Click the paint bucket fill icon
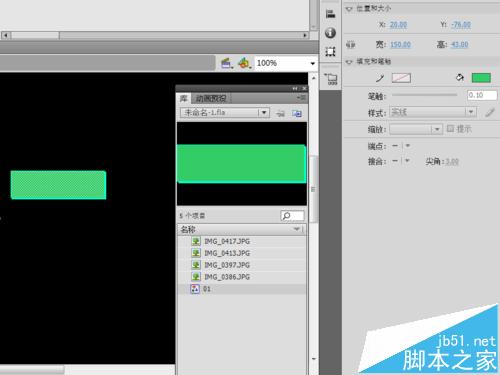The width and height of the screenshot is (500, 375). pyautogui.click(x=460, y=78)
